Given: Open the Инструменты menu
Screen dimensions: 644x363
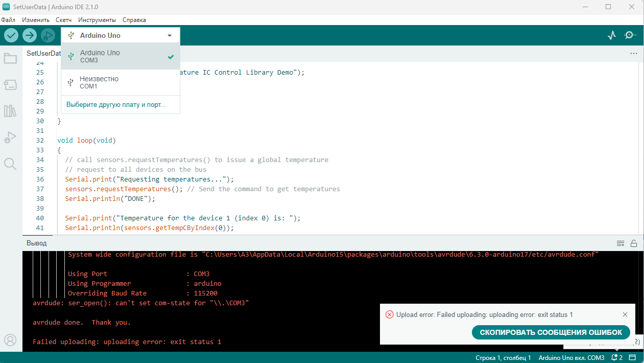Looking at the screenshot, I should (x=97, y=20).
